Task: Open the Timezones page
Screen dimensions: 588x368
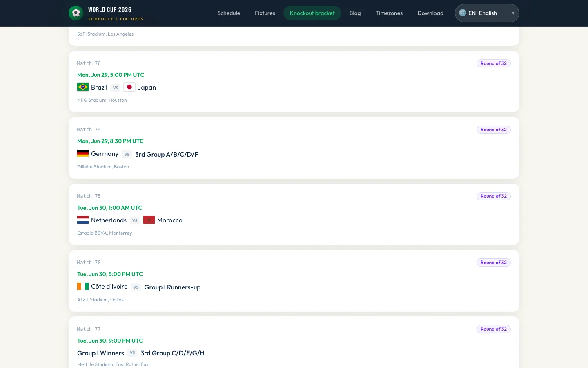Action: point(389,13)
